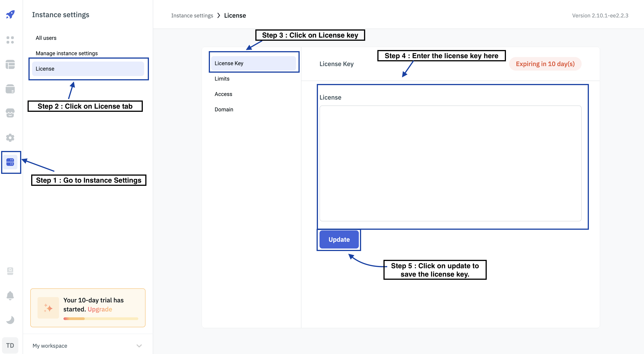This screenshot has height=354, width=644.
Task: Select the All users menu item
Action: click(46, 38)
